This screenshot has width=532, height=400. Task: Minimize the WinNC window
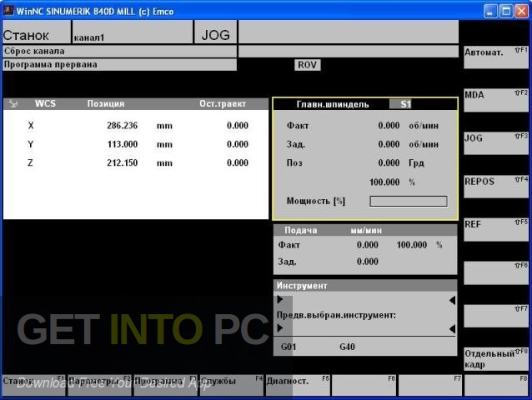point(490,11)
